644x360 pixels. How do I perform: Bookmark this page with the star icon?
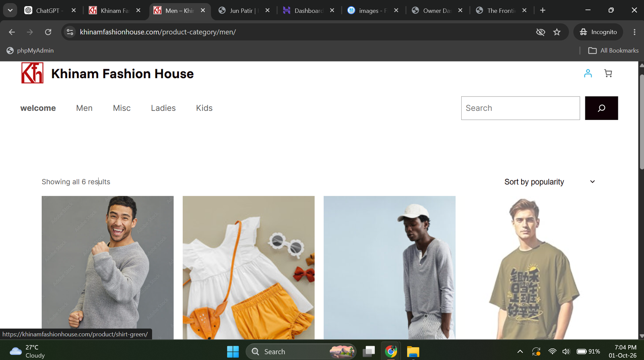(x=557, y=32)
